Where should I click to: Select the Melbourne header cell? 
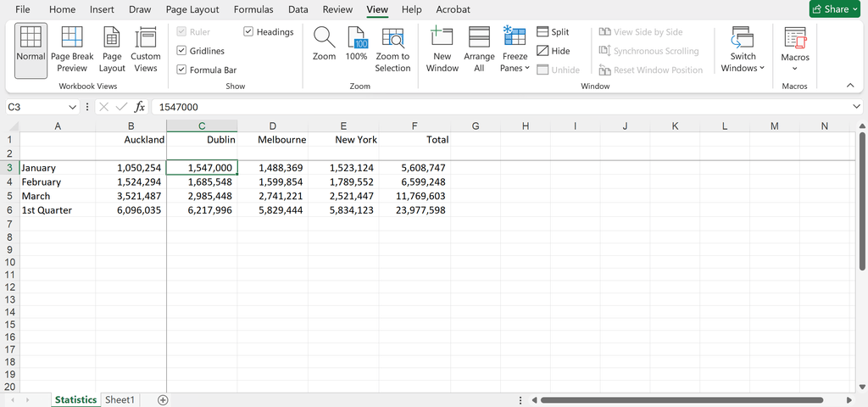coord(272,140)
